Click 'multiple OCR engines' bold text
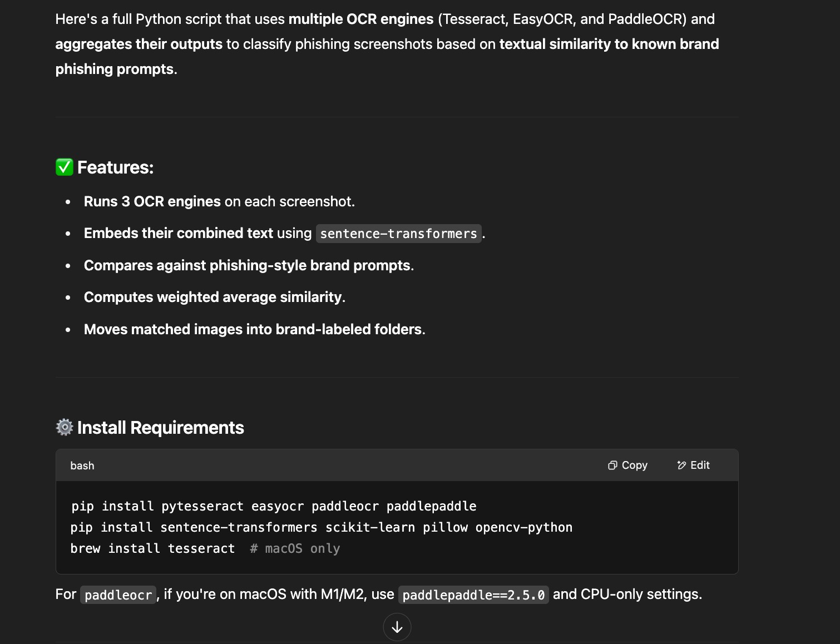This screenshot has height=644, width=840. click(361, 19)
